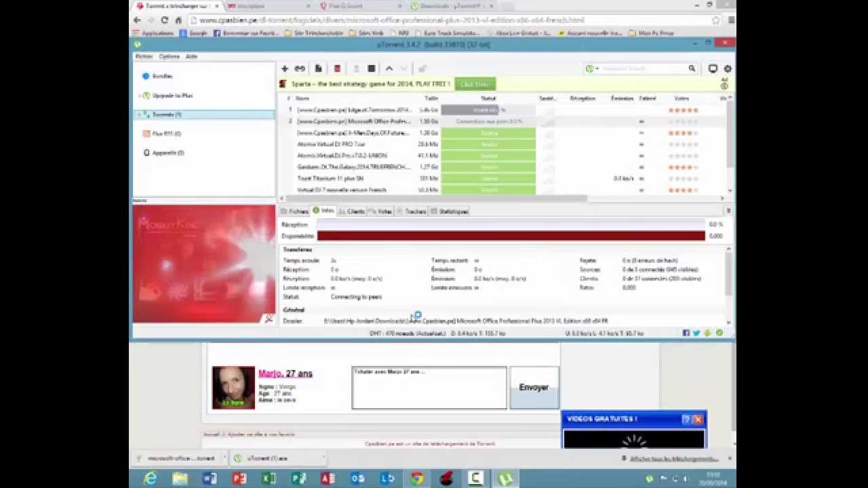Open Twitter share icon in status bar
Viewport: 868px width, 488px height.
(696, 333)
